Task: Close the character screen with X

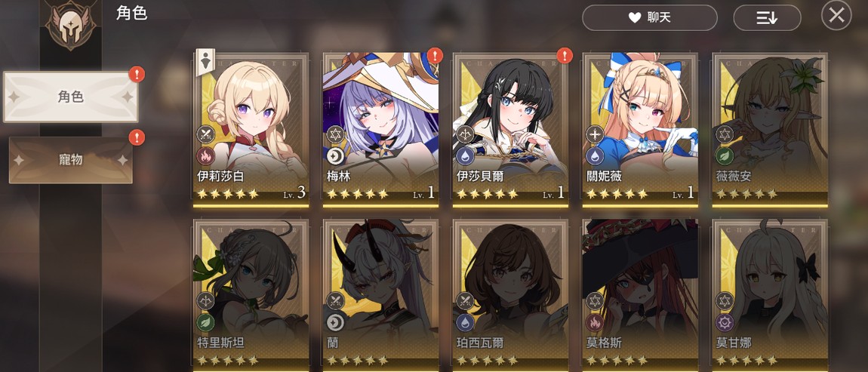Action: click(x=836, y=16)
